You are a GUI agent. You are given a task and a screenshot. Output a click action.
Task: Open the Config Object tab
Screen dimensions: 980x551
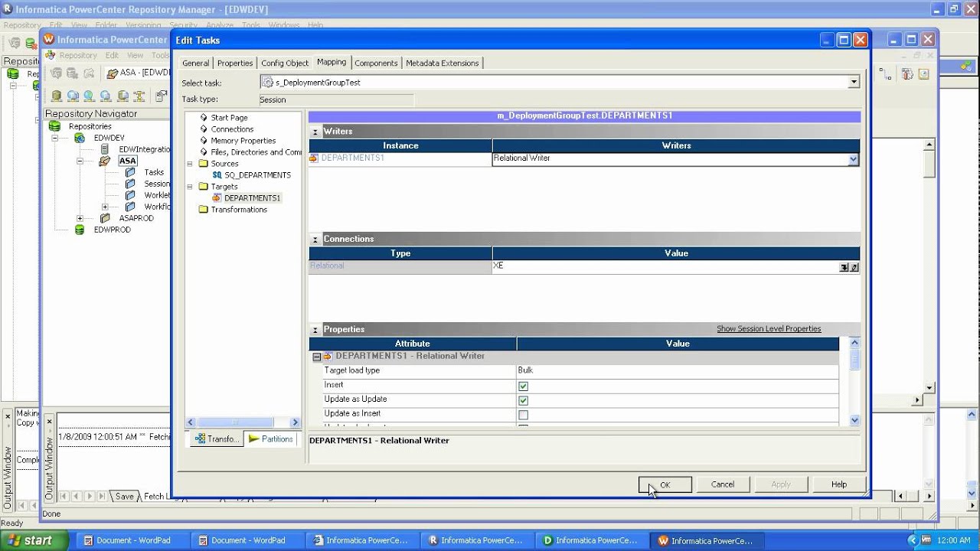(285, 63)
